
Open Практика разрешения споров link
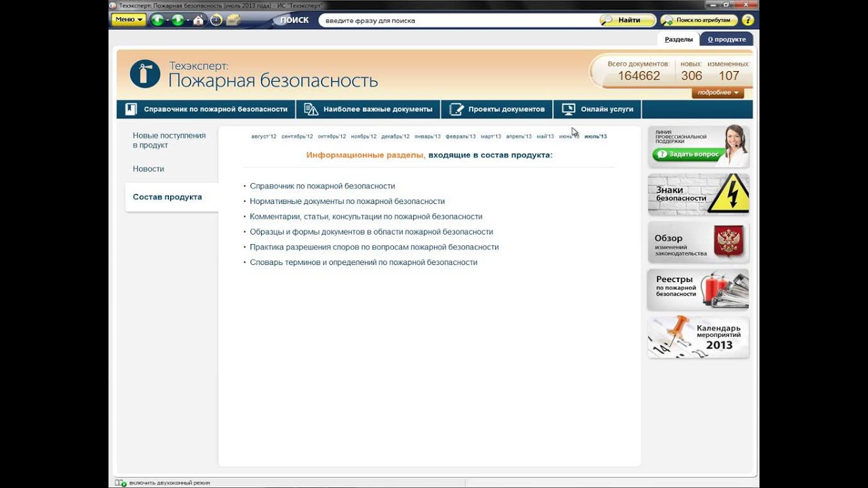click(374, 247)
